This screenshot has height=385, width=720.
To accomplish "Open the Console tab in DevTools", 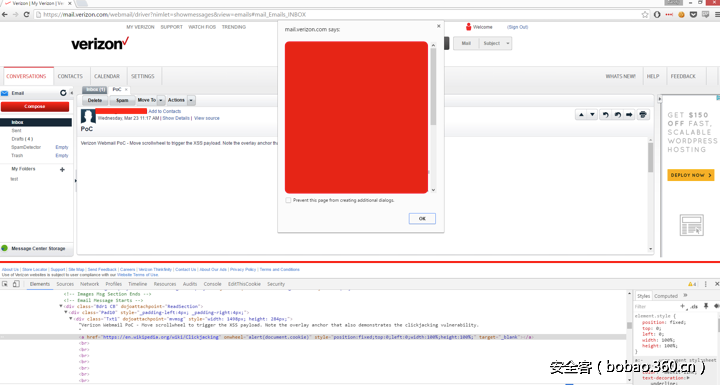I will tap(213, 284).
